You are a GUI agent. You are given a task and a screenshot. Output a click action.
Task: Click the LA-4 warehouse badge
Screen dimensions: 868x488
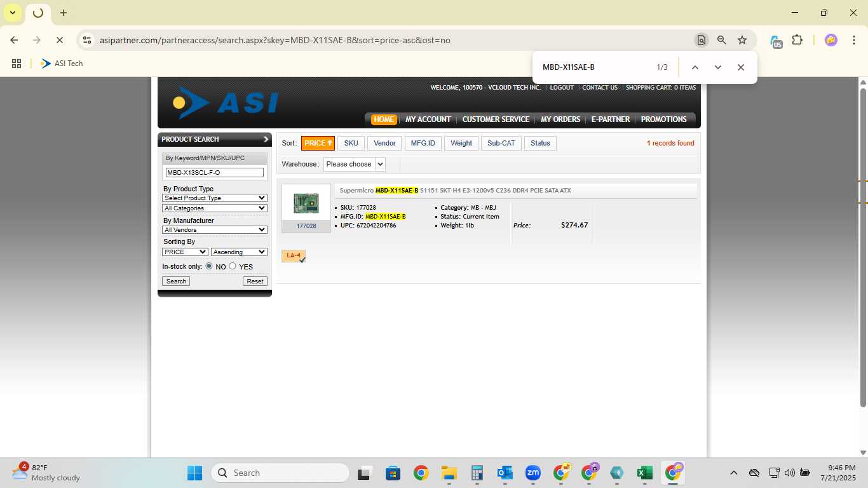click(294, 256)
